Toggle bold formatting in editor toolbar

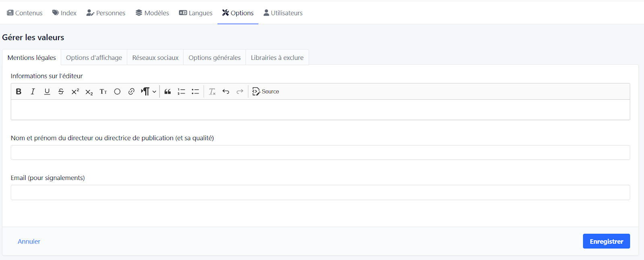tap(19, 92)
